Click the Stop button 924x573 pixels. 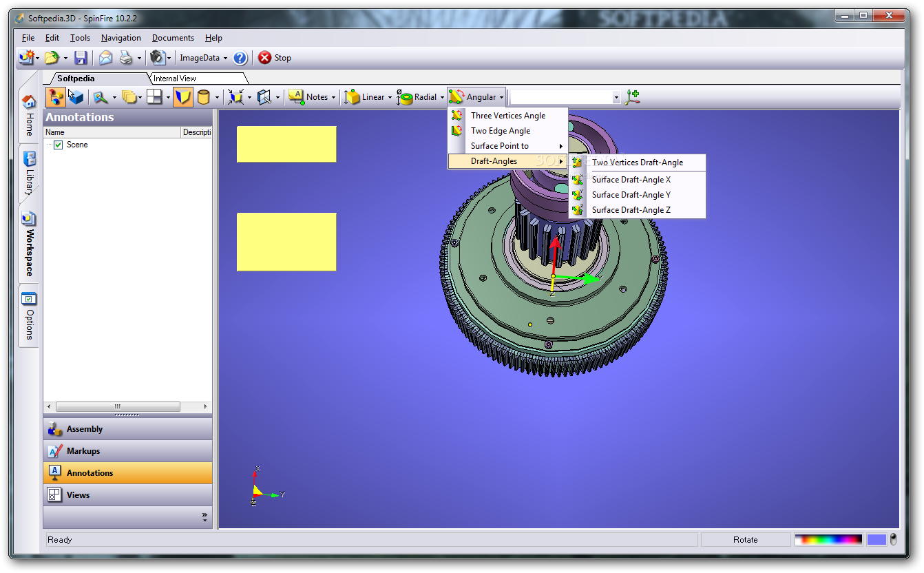[x=275, y=58]
